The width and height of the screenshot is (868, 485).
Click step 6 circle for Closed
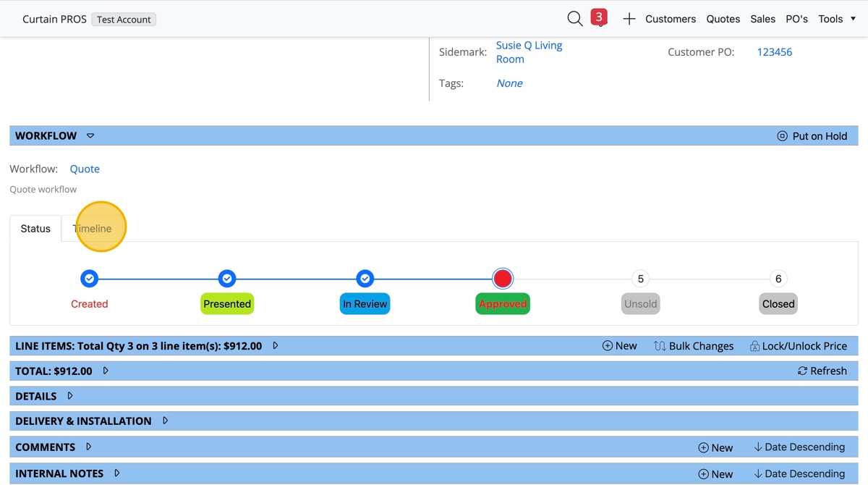[x=778, y=279]
